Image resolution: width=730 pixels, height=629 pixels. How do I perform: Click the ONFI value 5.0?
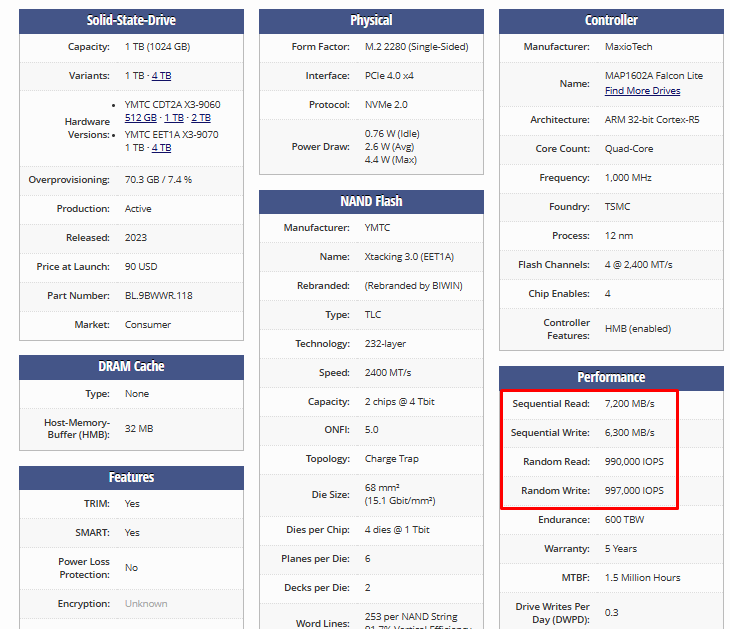(372, 429)
